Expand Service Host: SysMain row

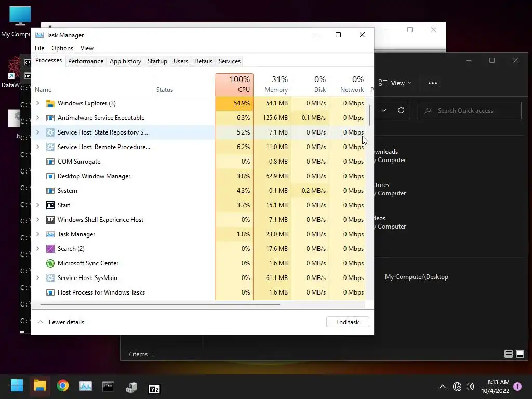[37, 278]
